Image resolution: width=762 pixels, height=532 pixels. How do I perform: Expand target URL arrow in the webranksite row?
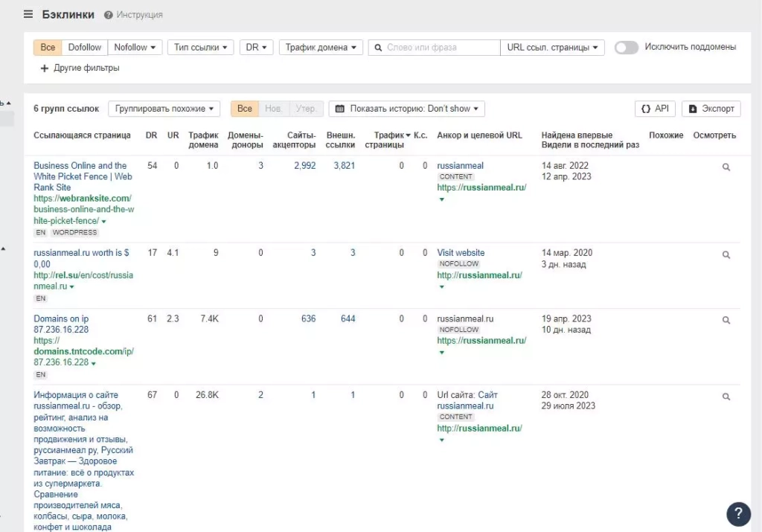pos(441,199)
